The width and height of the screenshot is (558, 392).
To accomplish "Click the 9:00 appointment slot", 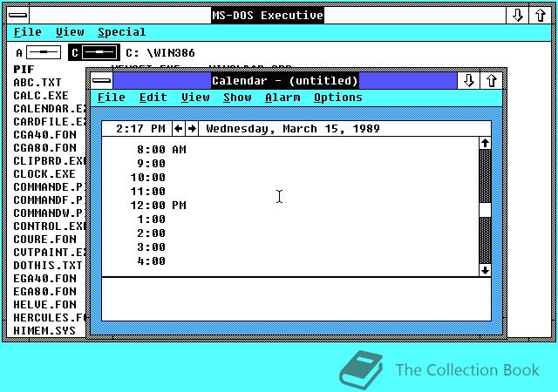I will pyautogui.click(x=290, y=163).
